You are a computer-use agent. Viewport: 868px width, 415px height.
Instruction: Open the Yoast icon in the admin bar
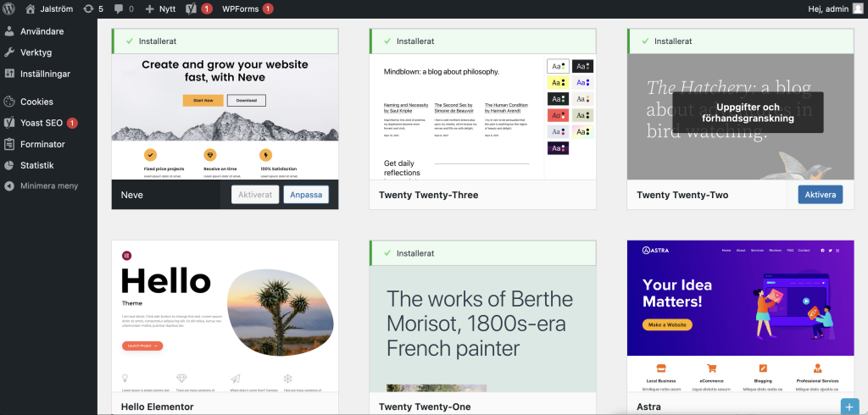click(192, 8)
